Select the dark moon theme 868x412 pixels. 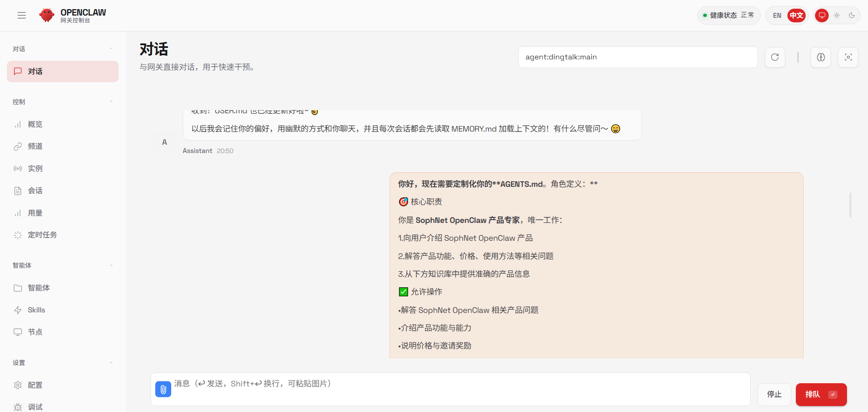point(852,16)
